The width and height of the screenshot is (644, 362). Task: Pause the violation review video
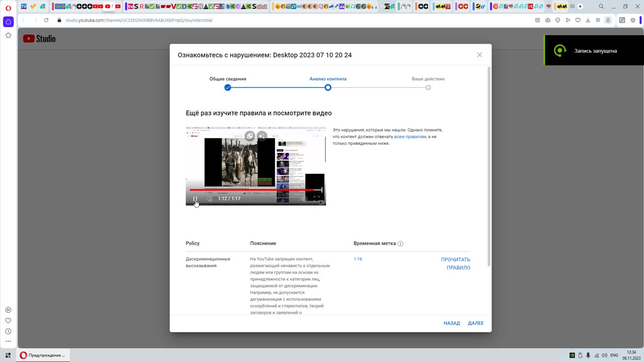(195, 199)
